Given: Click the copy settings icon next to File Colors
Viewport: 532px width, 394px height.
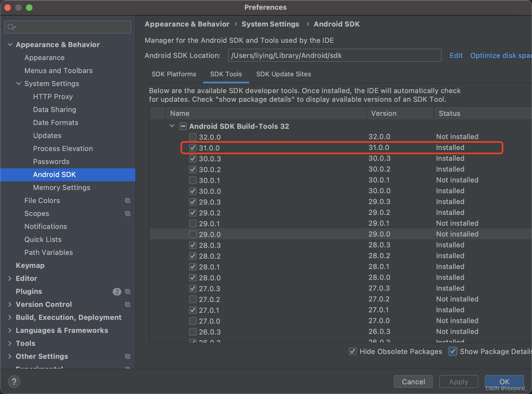Looking at the screenshot, I should coord(128,201).
